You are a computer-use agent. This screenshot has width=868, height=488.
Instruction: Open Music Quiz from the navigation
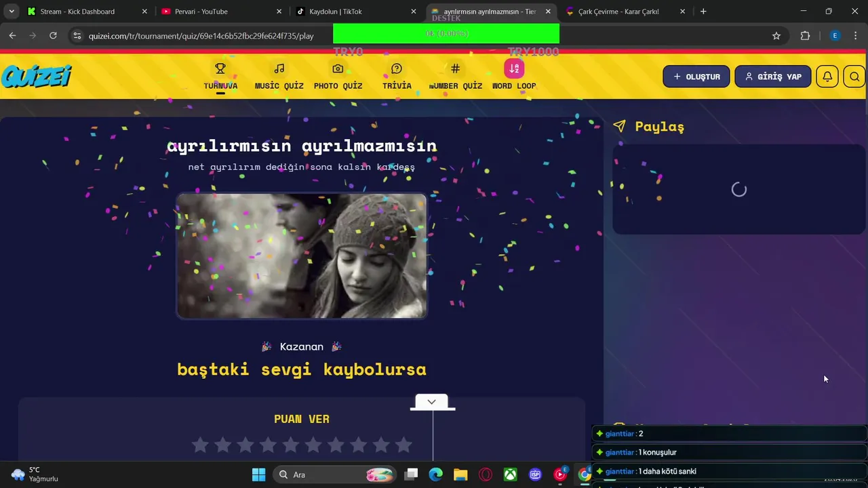click(x=279, y=77)
